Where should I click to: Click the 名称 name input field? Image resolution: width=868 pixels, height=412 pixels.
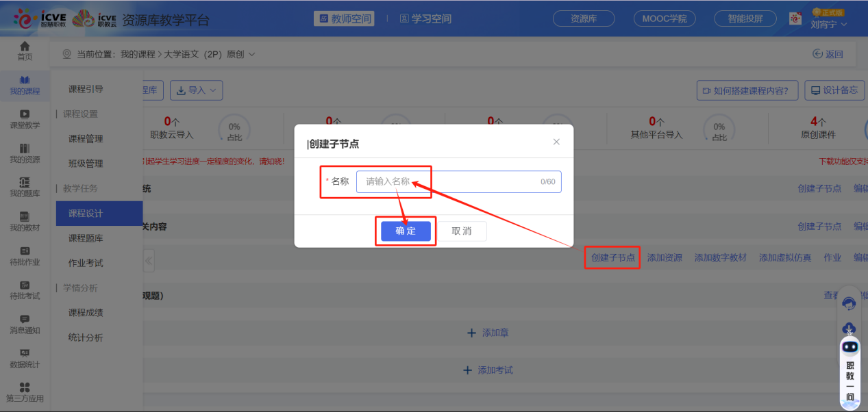tap(459, 181)
